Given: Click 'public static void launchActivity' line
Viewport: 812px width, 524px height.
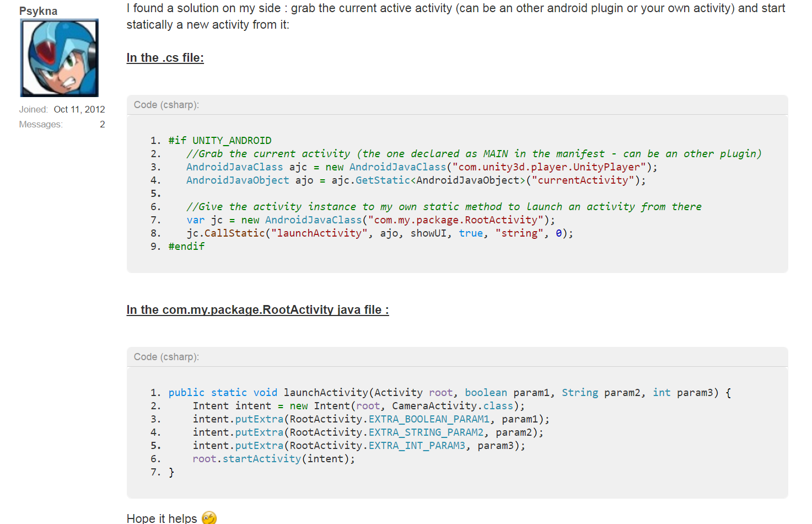Looking at the screenshot, I should click(x=450, y=393).
